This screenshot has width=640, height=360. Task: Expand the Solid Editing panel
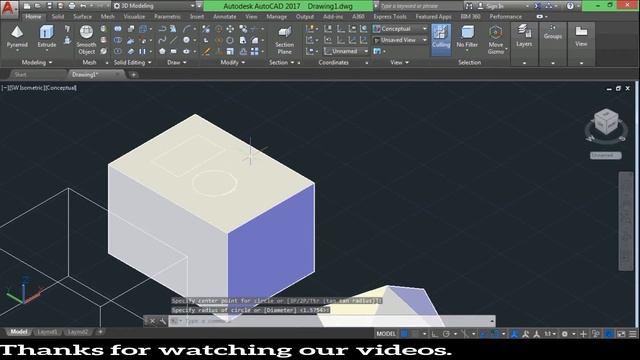pyautogui.click(x=132, y=62)
